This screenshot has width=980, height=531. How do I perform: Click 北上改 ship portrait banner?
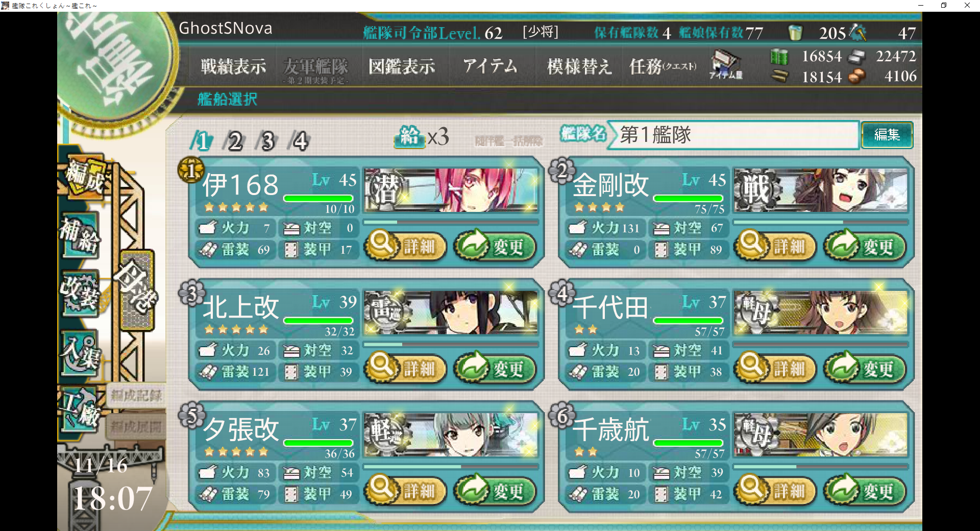[x=451, y=312]
